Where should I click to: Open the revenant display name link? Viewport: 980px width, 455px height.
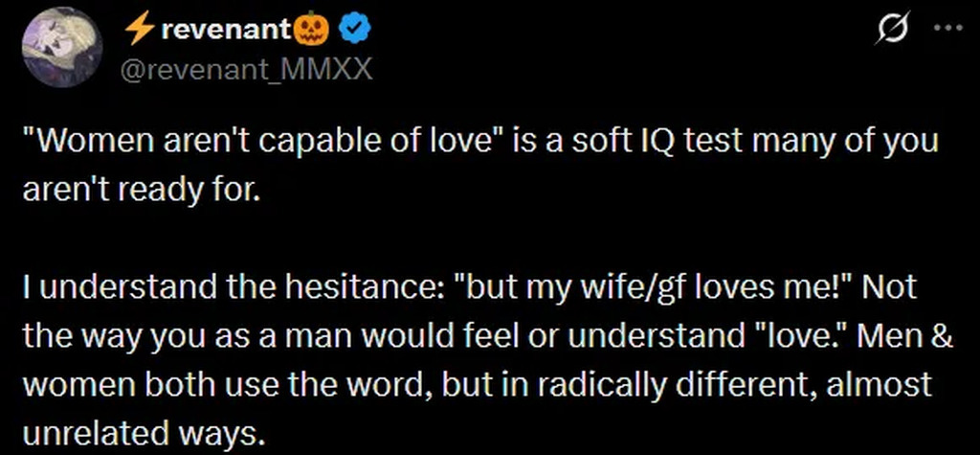coord(226,32)
